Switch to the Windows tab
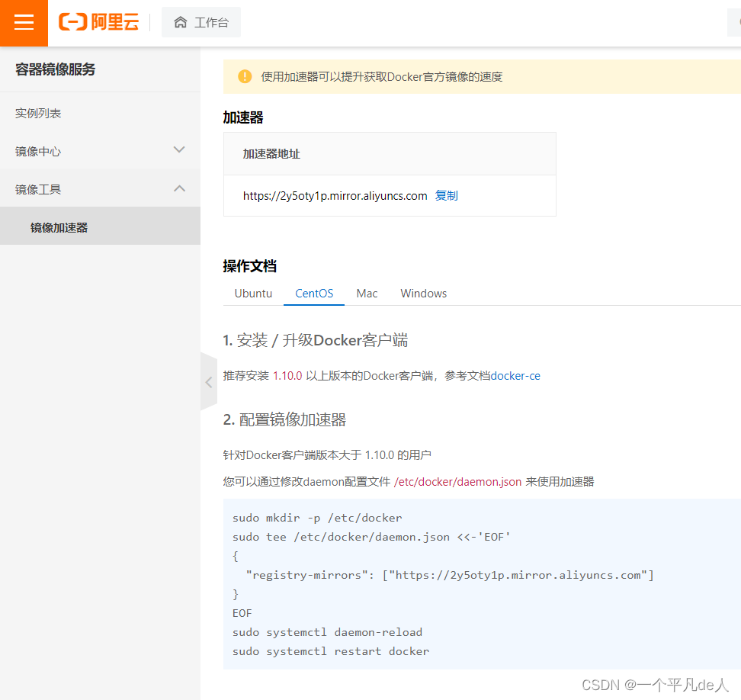741x700 pixels. pyautogui.click(x=423, y=294)
